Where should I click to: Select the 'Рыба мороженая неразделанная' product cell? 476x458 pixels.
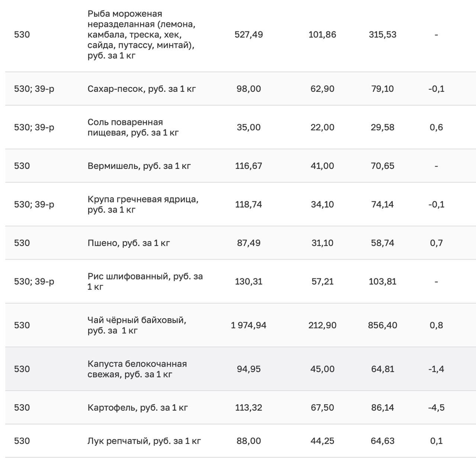142,35
